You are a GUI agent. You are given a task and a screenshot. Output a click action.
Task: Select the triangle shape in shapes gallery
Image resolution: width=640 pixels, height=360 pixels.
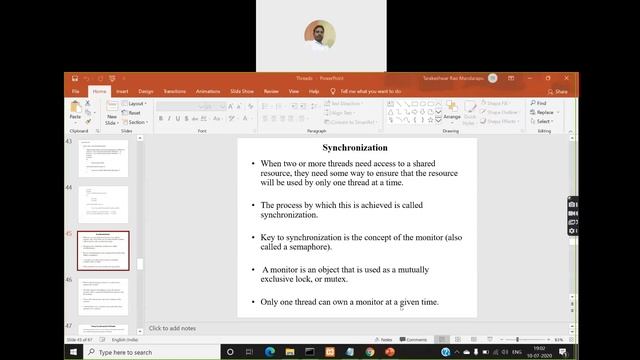tap(391, 112)
